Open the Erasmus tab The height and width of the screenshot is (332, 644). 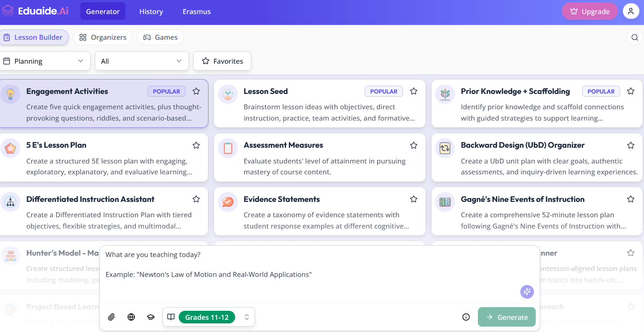pyautogui.click(x=196, y=12)
